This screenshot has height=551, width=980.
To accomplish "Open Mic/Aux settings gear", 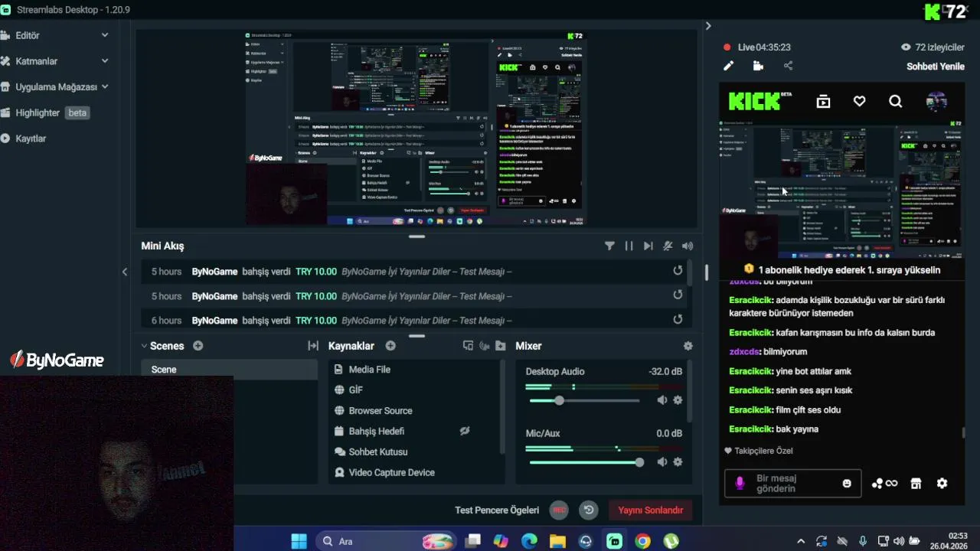I will click(678, 462).
